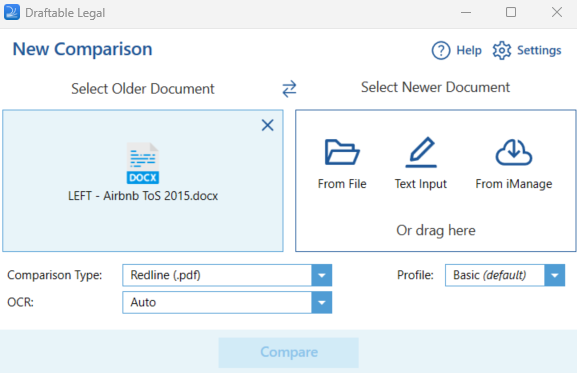This screenshot has width=577, height=373.
Task: Choose the Text Input pencil icon
Action: 421,152
